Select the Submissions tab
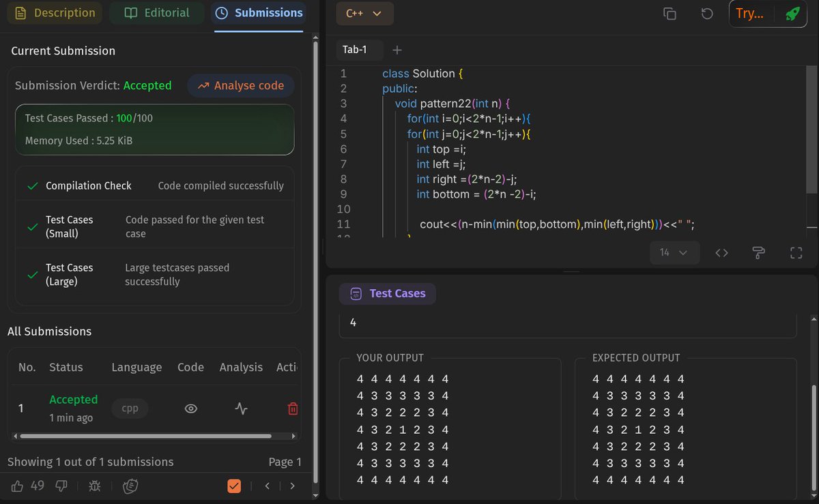Viewport: 819px width, 504px height. [x=259, y=13]
